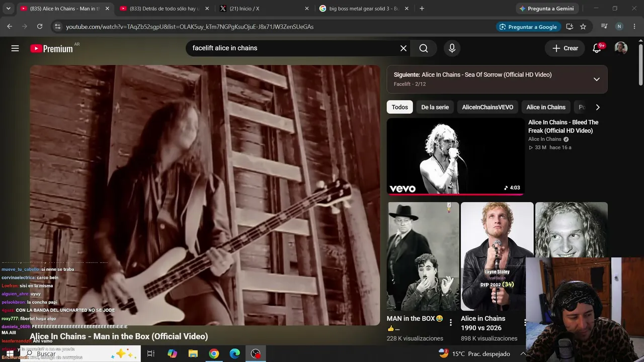The width and height of the screenshot is (644, 362).
Task: Open the 'MAN in the BOX' short title
Action: tap(415, 323)
